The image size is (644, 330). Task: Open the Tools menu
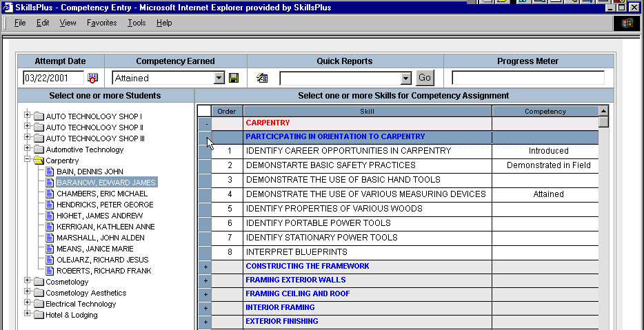(137, 23)
